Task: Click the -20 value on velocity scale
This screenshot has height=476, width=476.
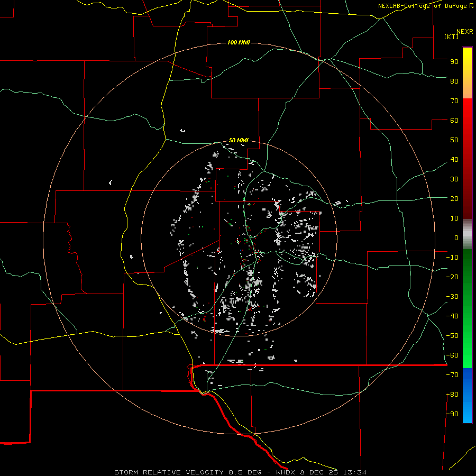Action: (452, 277)
